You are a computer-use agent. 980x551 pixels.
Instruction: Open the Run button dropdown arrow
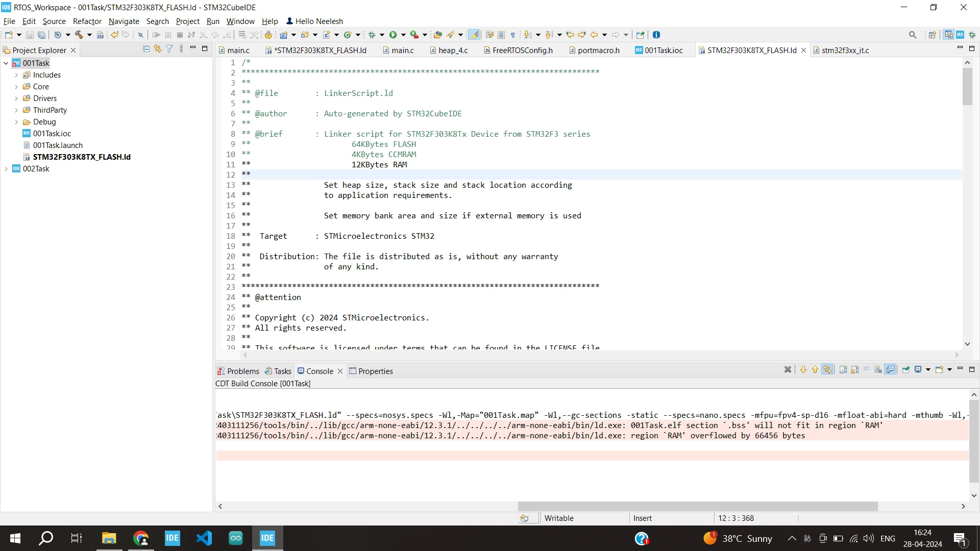(403, 35)
